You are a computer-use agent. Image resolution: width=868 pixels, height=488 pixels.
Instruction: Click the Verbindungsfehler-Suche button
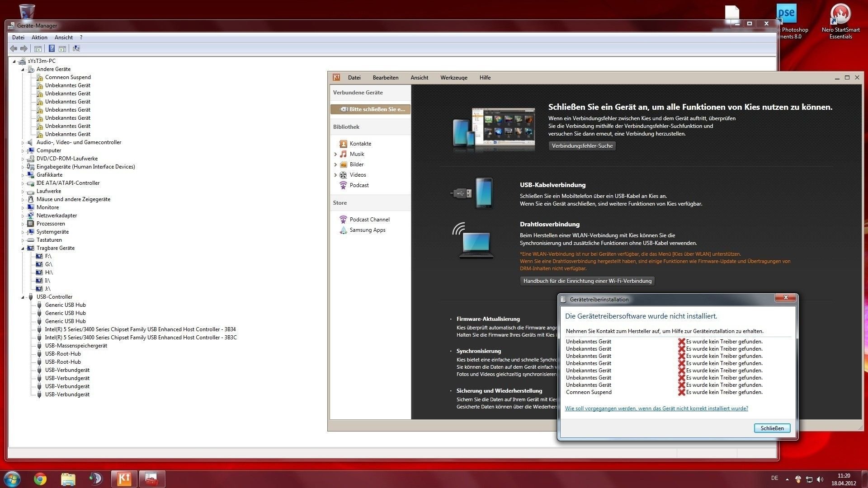coord(582,146)
